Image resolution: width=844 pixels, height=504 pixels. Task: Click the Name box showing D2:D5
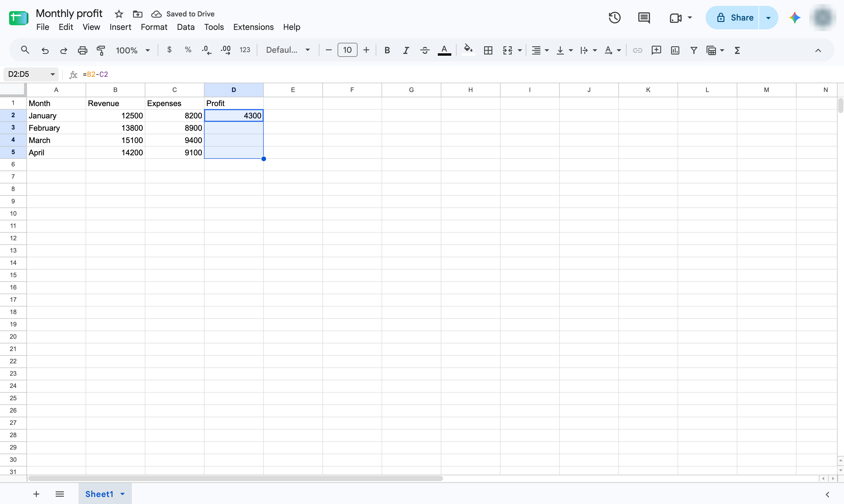coord(30,74)
